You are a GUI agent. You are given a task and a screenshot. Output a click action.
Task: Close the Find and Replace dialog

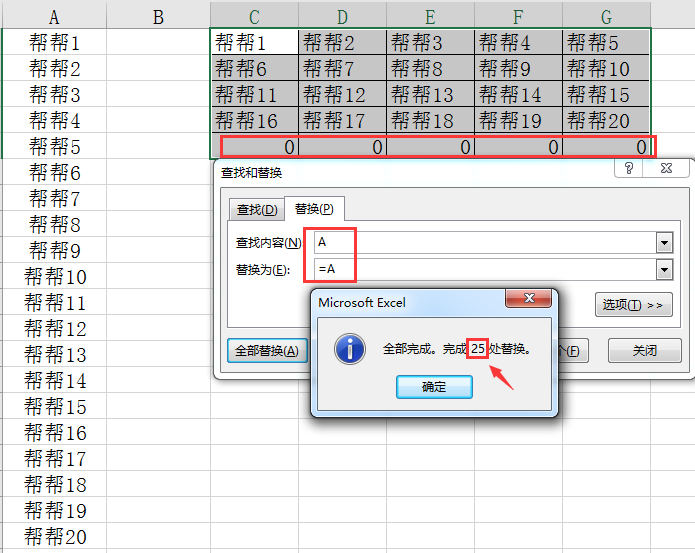pos(666,168)
